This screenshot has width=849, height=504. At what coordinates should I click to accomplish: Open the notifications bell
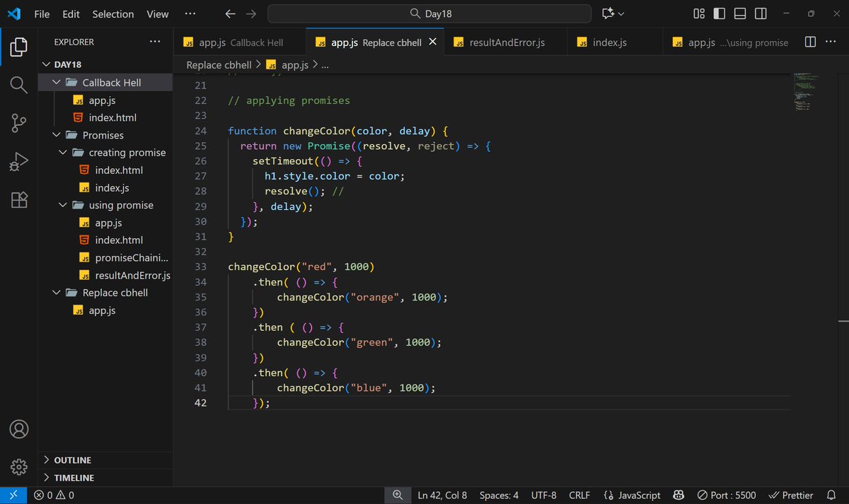(x=831, y=496)
